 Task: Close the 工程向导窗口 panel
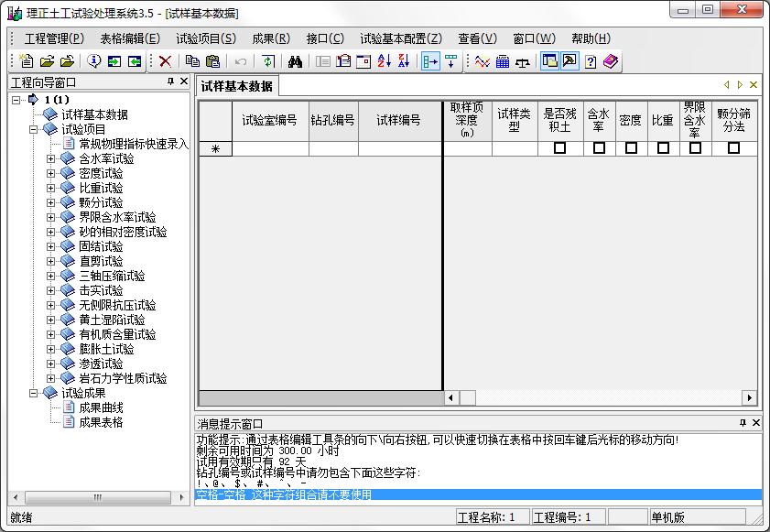point(184,81)
